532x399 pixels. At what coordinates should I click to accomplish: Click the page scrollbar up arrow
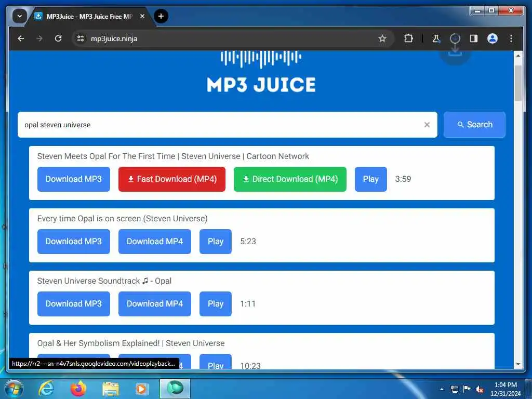pos(518,55)
